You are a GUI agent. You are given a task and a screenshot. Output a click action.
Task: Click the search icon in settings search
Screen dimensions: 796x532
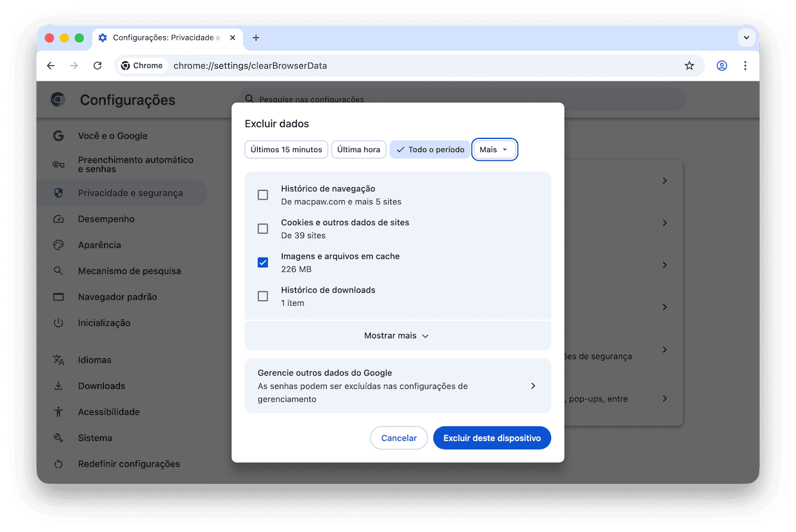click(249, 99)
